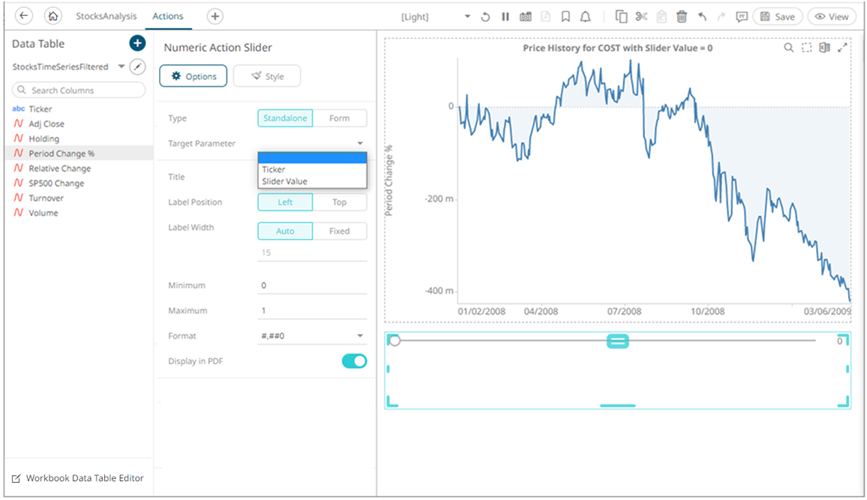The height and width of the screenshot is (500, 867).
Task: Add a data table with blue plus
Action: (x=137, y=44)
